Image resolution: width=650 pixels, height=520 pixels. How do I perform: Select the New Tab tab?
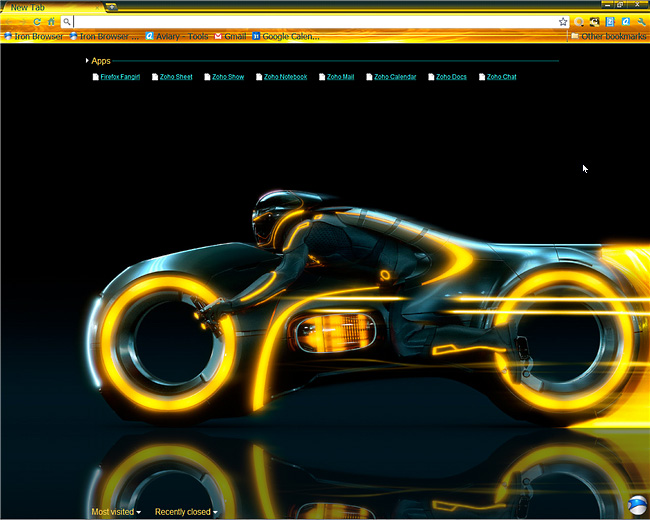click(50, 7)
